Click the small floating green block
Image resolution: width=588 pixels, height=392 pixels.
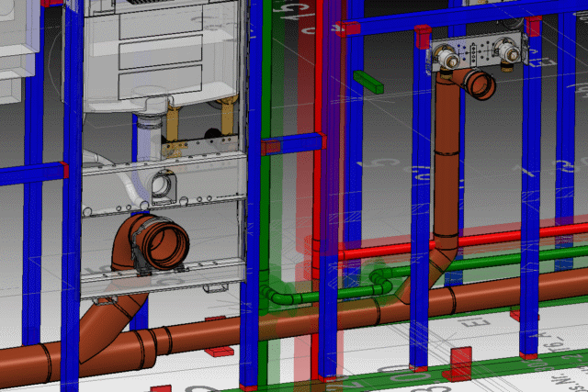[x=367, y=81]
